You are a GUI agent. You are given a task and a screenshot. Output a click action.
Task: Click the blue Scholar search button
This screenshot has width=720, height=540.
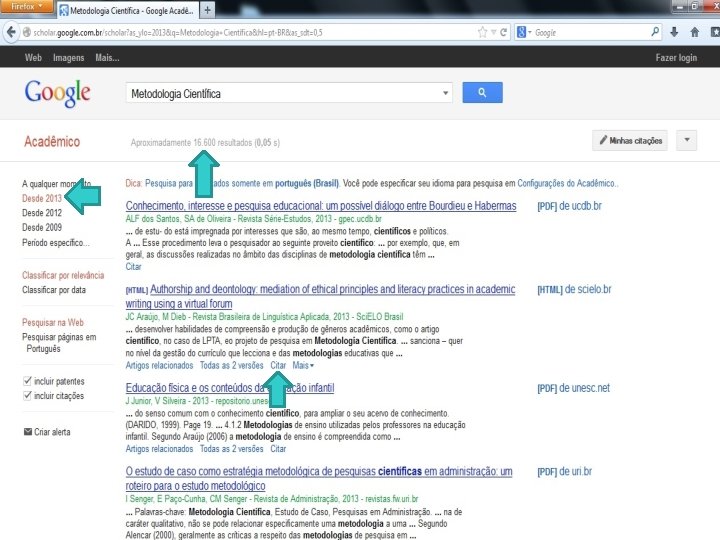(x=482, y=92)
